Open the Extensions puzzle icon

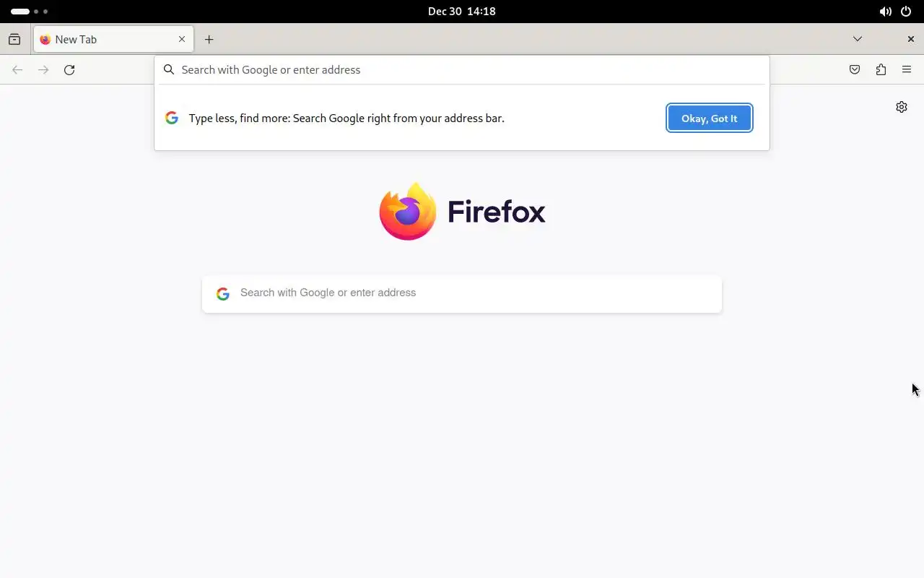pyautogui.click(x=881, y=70)
